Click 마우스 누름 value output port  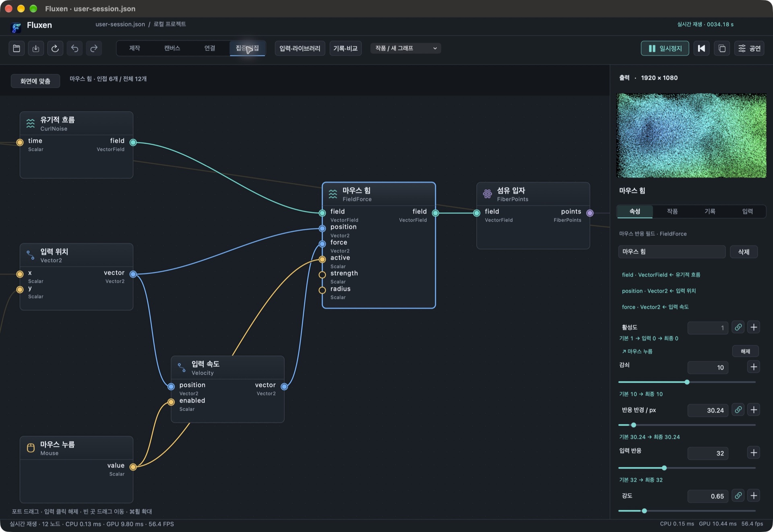point(133,467)
